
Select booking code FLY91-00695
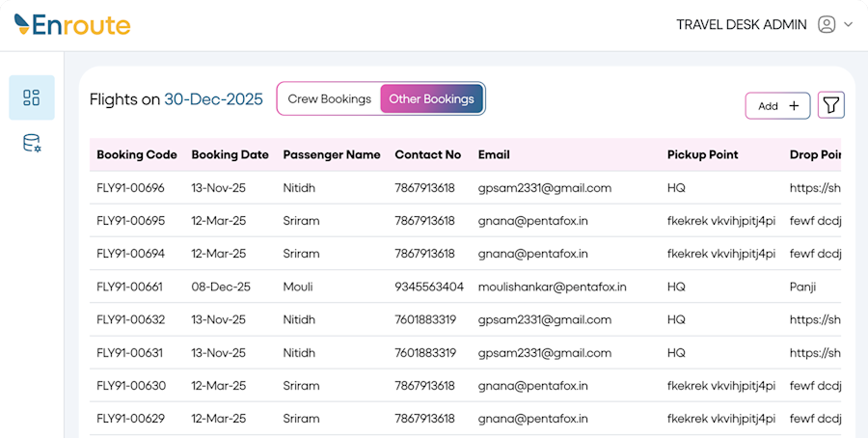[x=130, y=221]
